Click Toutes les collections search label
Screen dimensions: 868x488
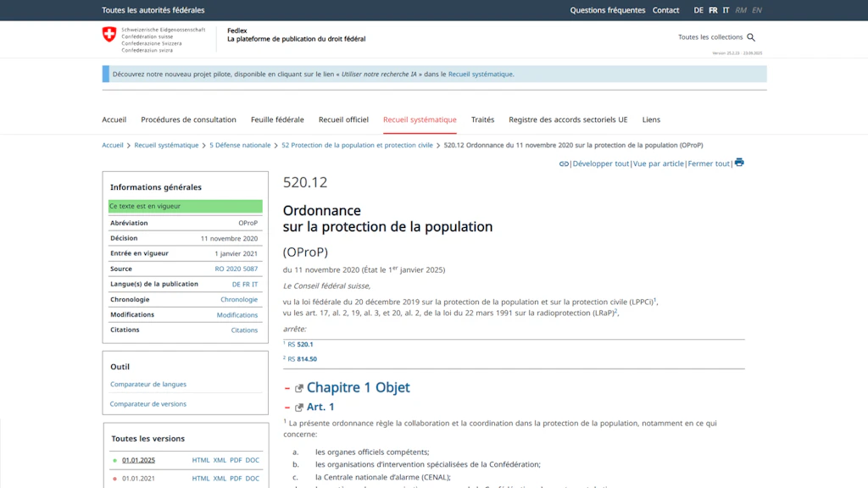(710, 37)
